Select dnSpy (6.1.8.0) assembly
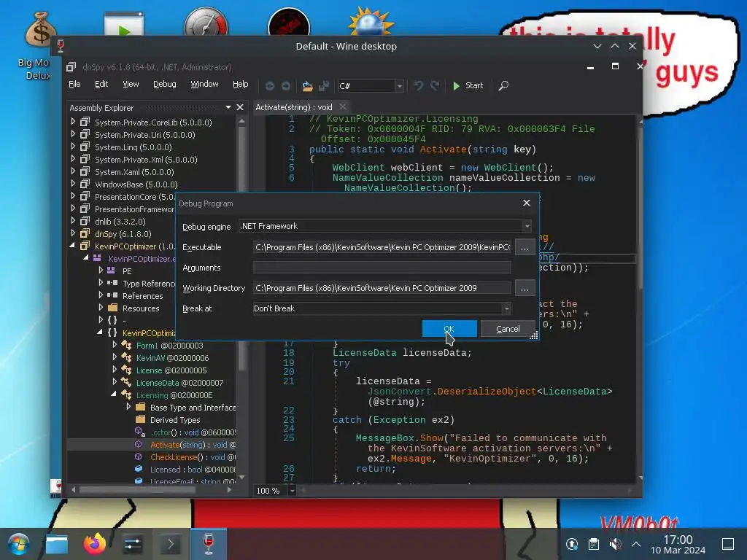 [x=123, y=234]
